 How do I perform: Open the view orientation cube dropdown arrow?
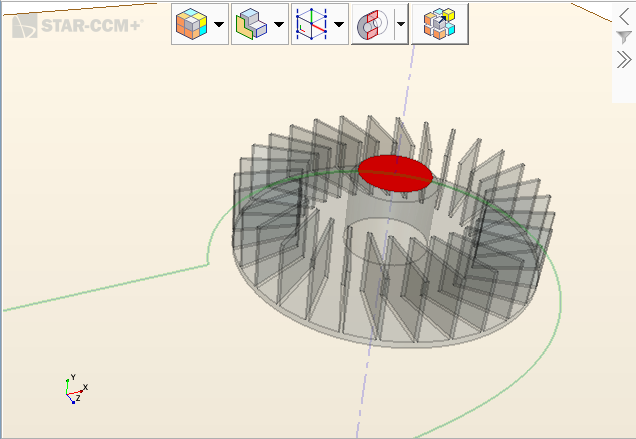219,24
